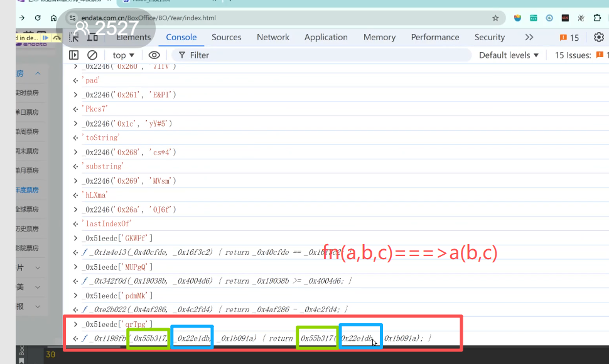609x364 pixels.
Task: Expand the 片 section in page sidebar
Action: tap(38, 268)
